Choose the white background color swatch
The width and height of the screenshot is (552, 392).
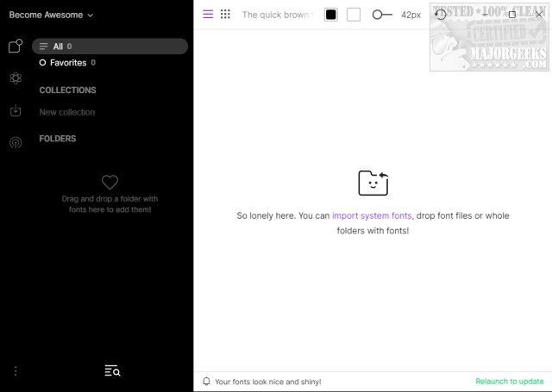[x=354, y=15]
